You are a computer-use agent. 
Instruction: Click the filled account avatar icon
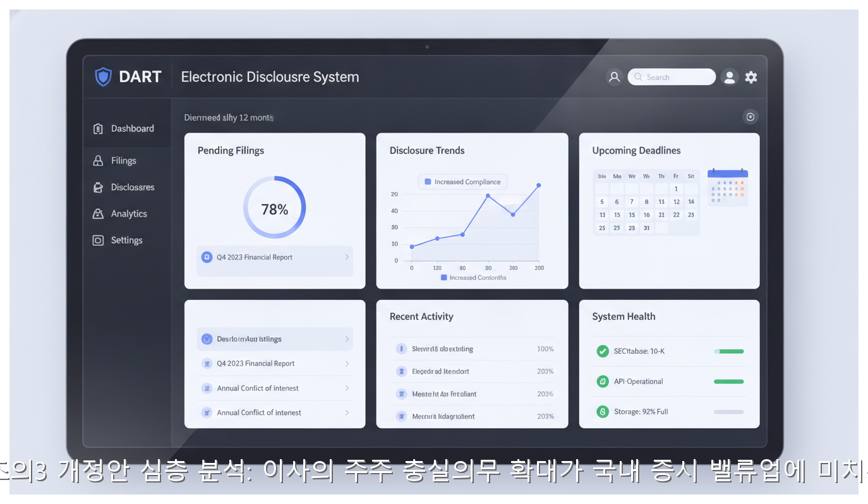(x=729, y=77)
